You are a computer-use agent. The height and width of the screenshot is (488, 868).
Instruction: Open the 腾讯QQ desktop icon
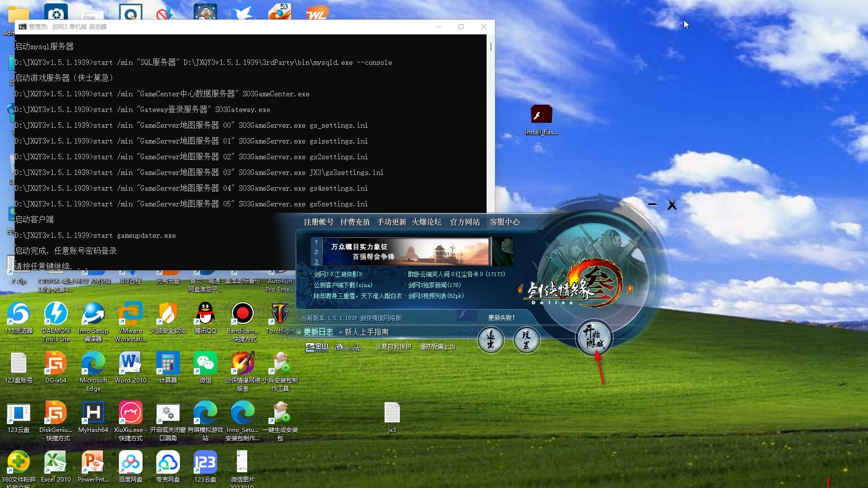[x=205, y=317]
